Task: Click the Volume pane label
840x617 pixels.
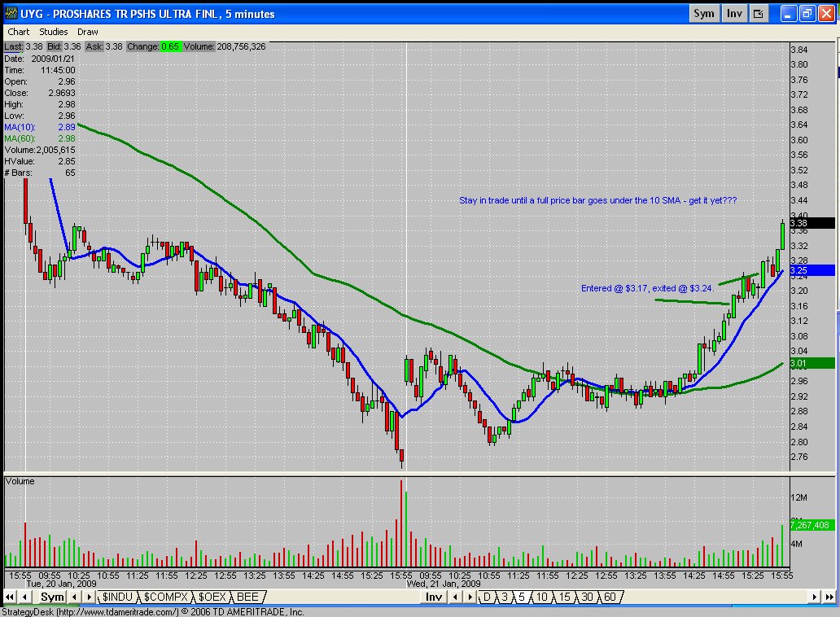Action: [20, 481]
